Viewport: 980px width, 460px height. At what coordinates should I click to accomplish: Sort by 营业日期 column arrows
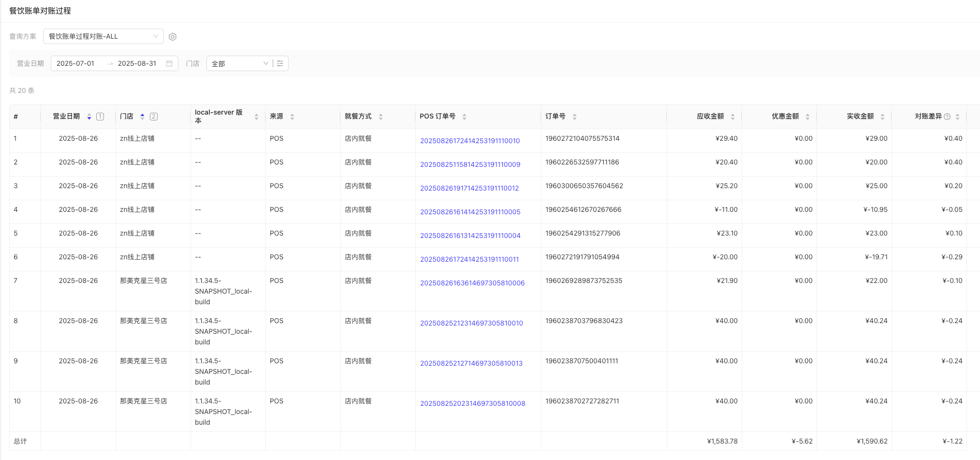[89, 117]
